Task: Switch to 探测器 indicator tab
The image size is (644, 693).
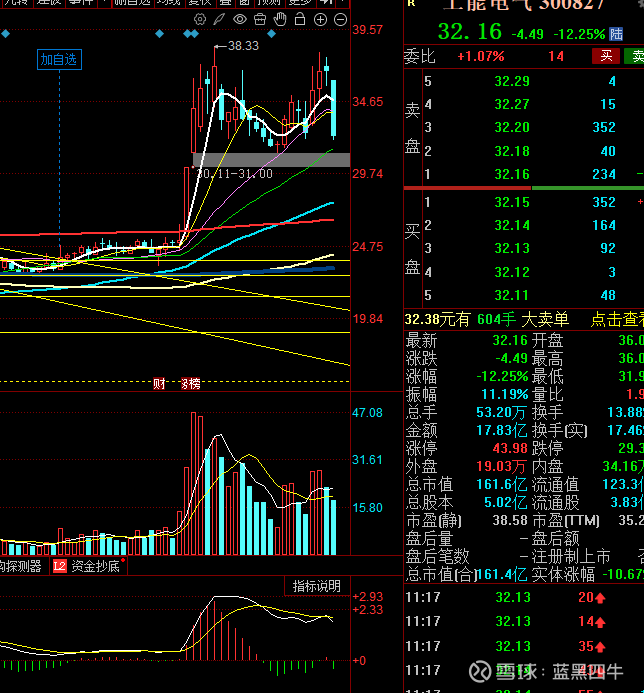Action: 20,566
